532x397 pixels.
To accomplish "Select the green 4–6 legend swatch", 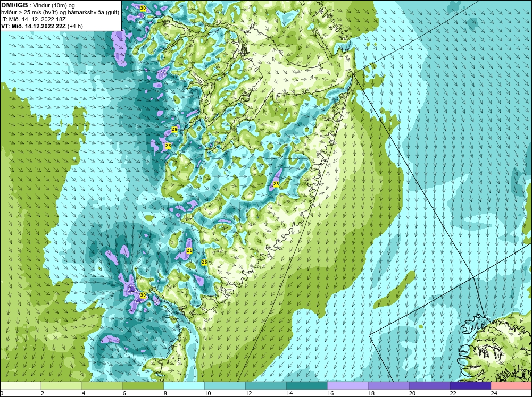I will tap(102, 386).
